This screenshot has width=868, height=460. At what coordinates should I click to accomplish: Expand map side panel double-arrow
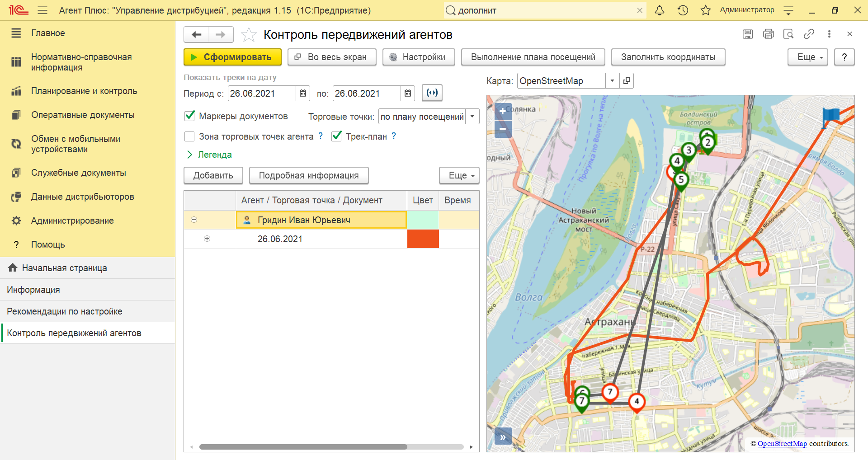[x=503, y=437]
